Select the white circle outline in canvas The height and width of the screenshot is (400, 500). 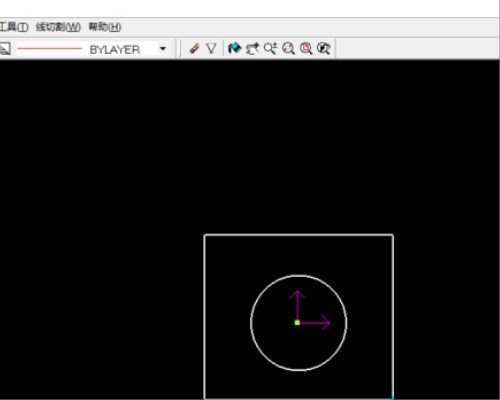click(251, 322)
